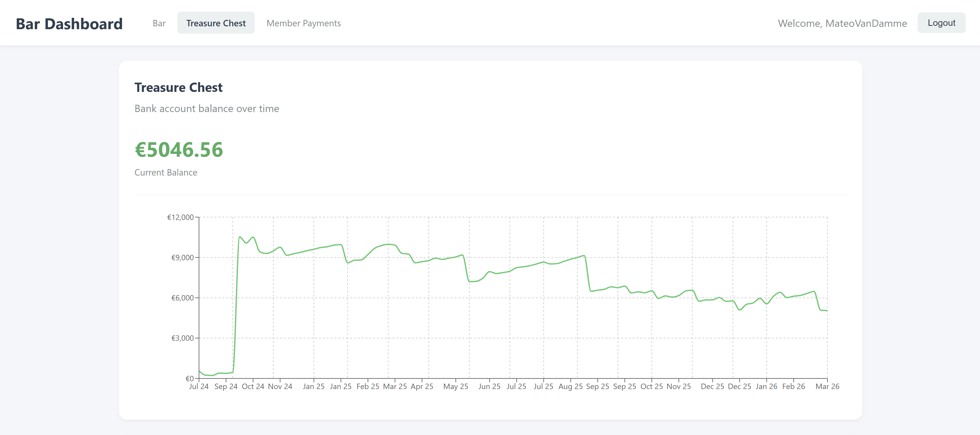The image size is (980, 435).
Task: Click the Welcome, MateoVanDamme text
Action: pyautogui.click(x=842, y=23)
